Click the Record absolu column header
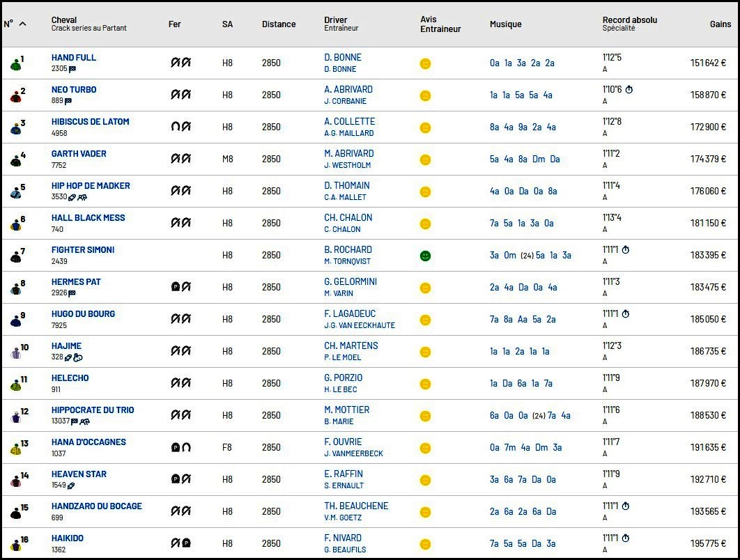The height and width of the screenshot is (560, 740). coord(630,20)
